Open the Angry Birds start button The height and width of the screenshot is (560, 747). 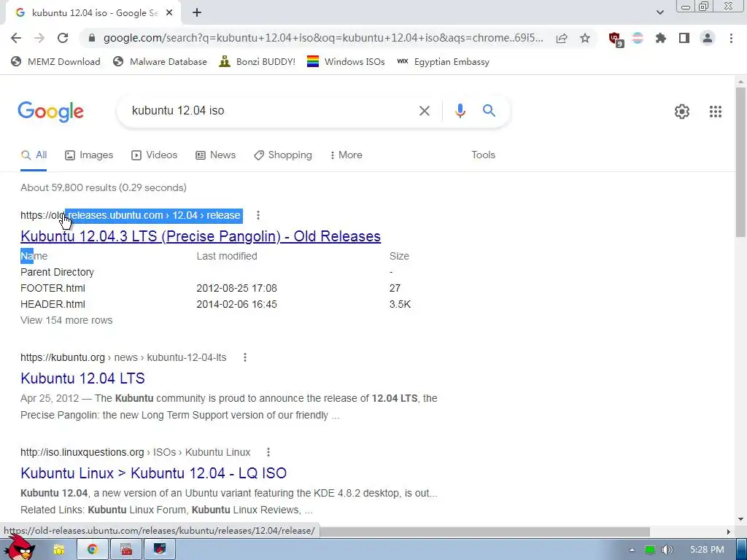(21, 548)
